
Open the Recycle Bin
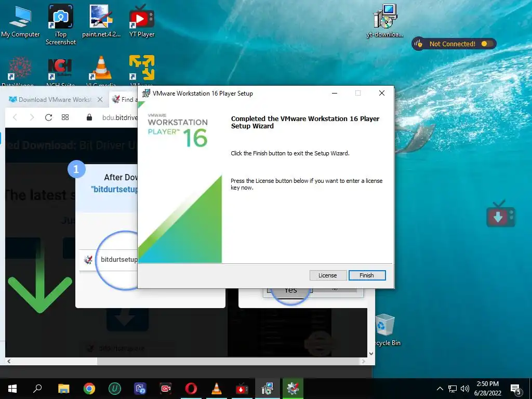(386, 330)
